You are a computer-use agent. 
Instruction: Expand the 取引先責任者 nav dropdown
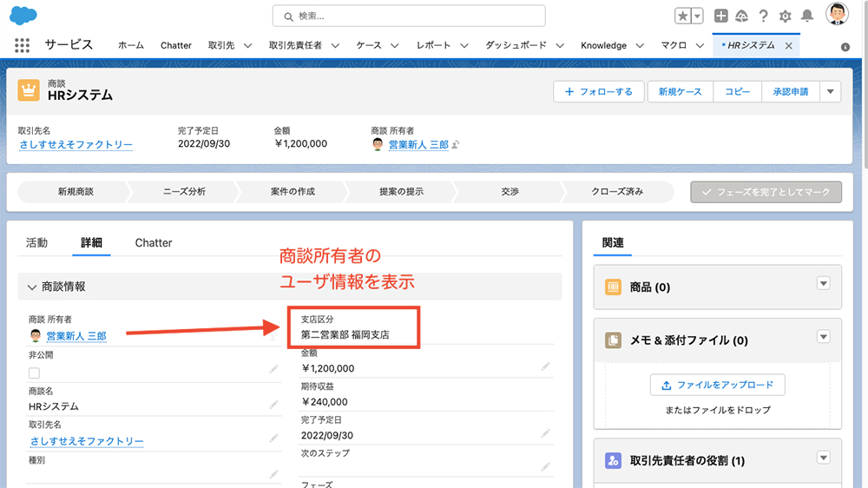click(335, 46)
